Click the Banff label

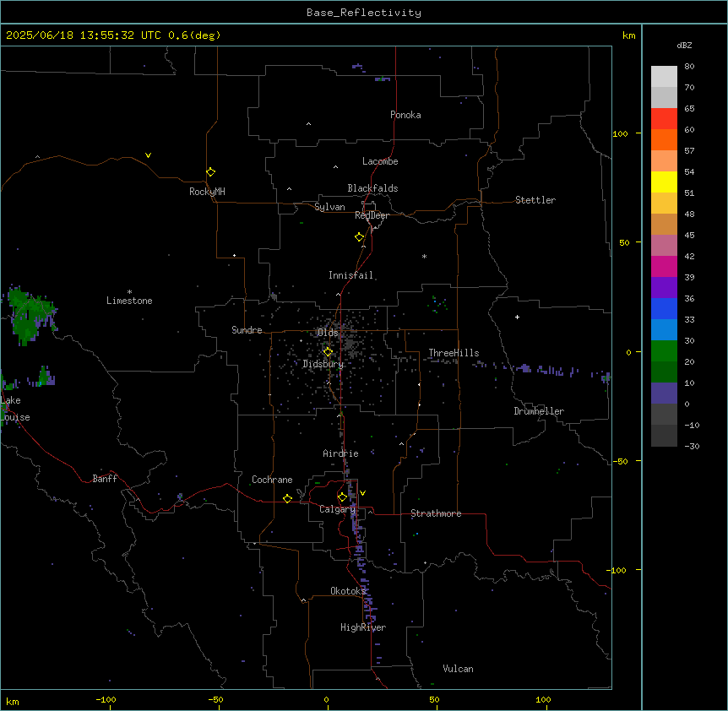(x=105, y=479)
